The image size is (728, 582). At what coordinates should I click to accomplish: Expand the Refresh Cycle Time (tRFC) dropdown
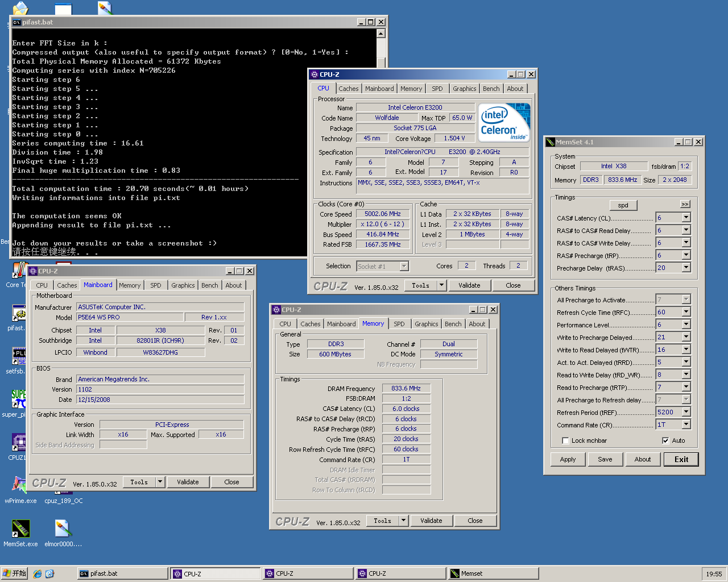(x=686, y=312)
